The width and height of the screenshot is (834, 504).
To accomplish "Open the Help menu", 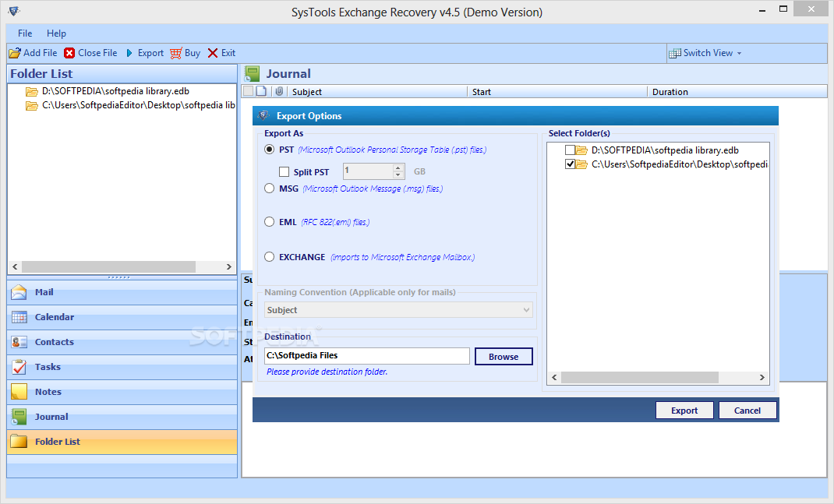I will [56, 33].
